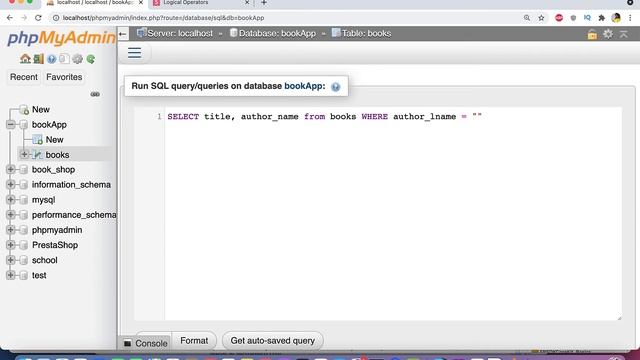Click the lock icon in top bar
The width and height of the screenshot is (640, 360).
click(592, 34)
